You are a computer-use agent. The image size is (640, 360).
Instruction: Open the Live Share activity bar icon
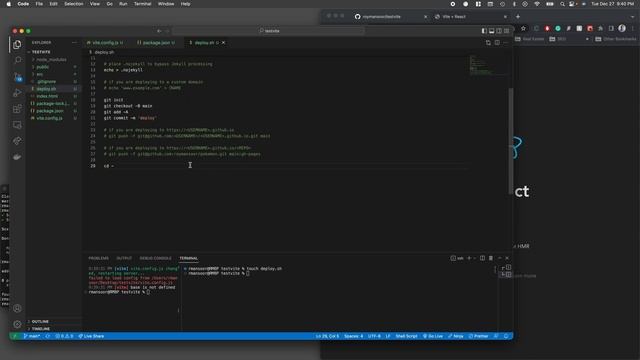17,141
